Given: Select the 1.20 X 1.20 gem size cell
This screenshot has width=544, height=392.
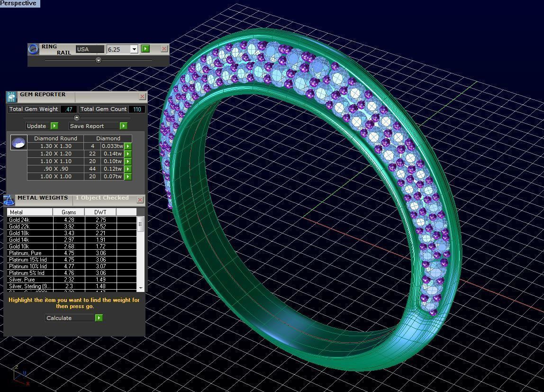Looking at the screenshot, I should [x=55, y=154].
